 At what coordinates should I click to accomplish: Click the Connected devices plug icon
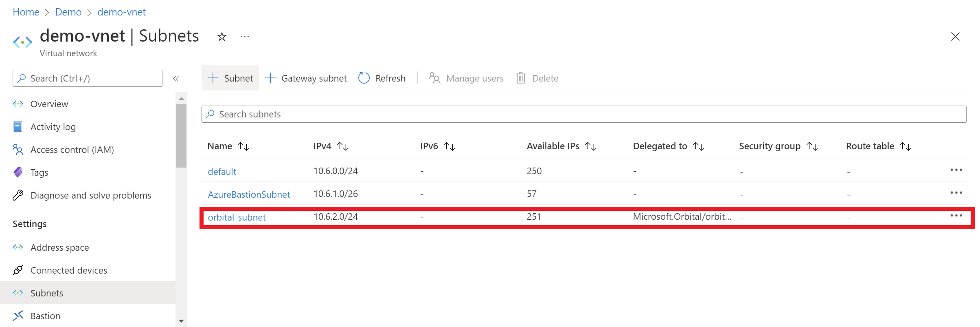coord(18,270)
